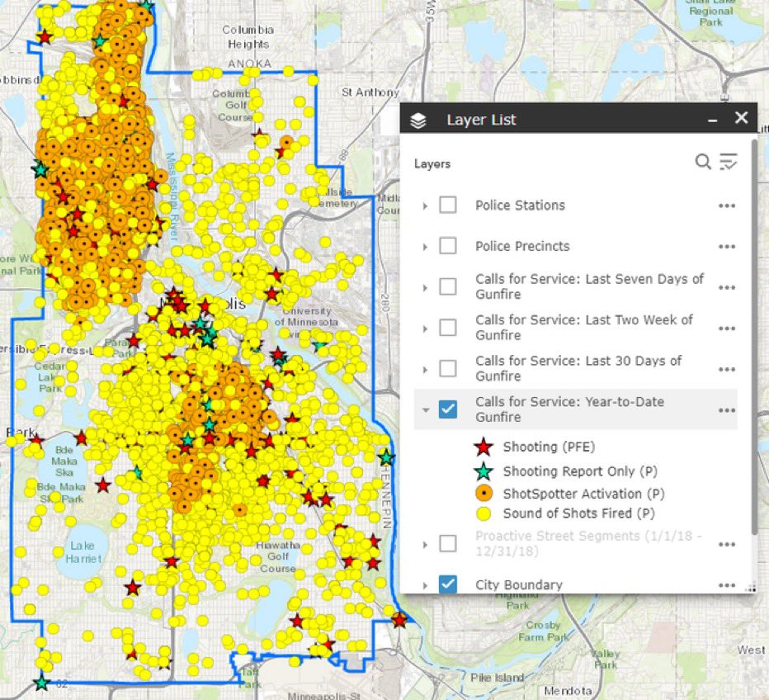Open more options for Proactive Street Segments
Image resolution: width=769 pixels, height=700 pixels.
click(x=727, y=544)
